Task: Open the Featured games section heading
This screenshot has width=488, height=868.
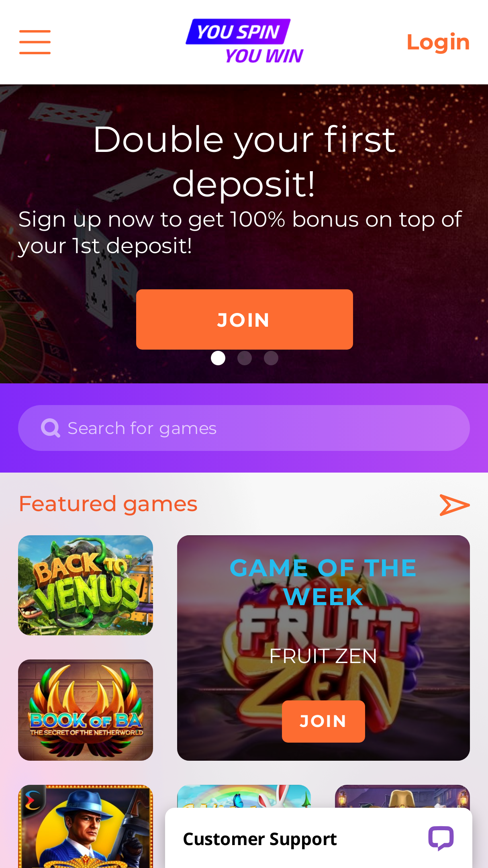Action: (x=108, y=504)
